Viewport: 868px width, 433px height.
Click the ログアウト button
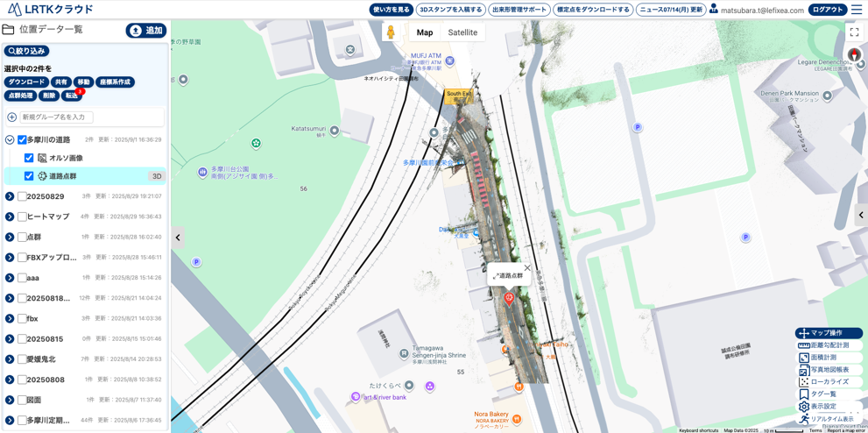(x=828, y=10)
